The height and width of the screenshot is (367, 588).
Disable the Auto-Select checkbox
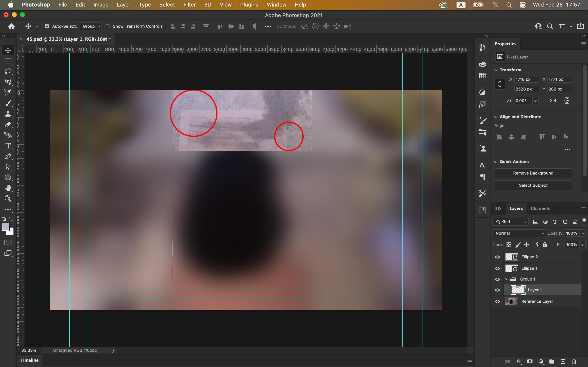47,26
